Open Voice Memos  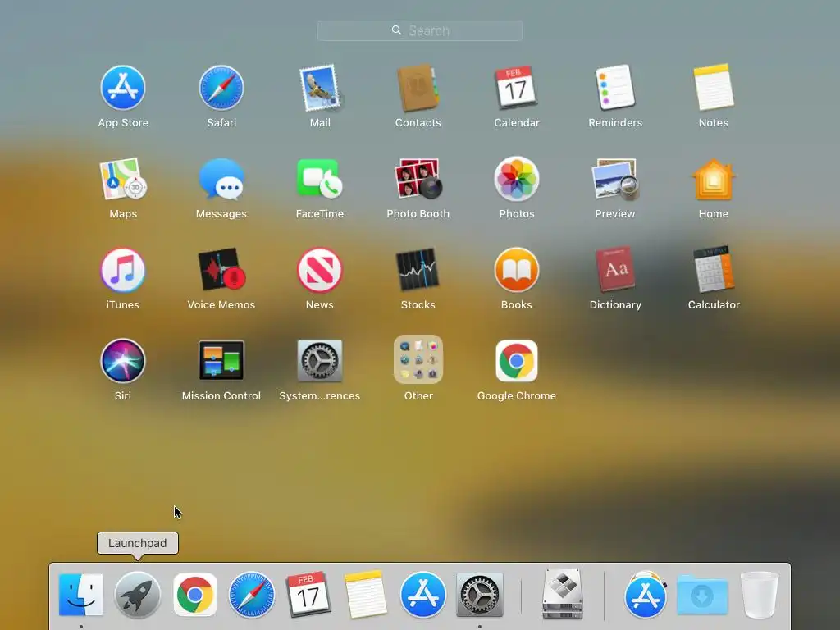221,270
